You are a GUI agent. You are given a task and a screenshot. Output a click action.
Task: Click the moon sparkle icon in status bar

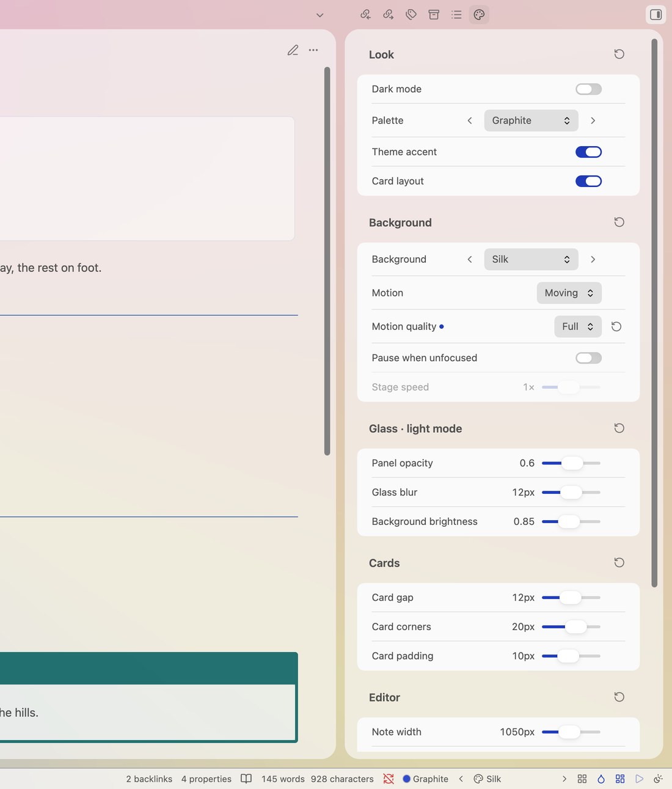point(658,779)
